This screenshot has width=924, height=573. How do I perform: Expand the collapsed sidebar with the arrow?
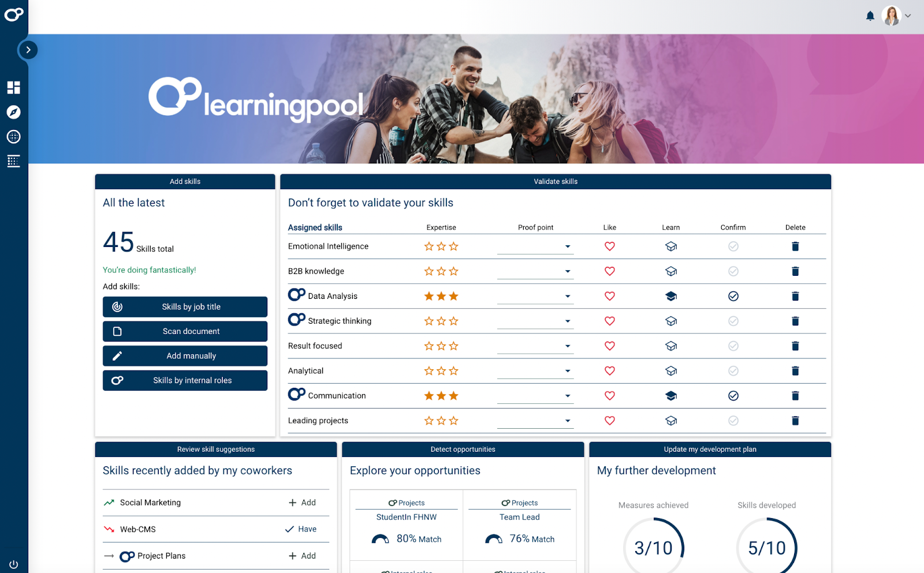point(28,50)
